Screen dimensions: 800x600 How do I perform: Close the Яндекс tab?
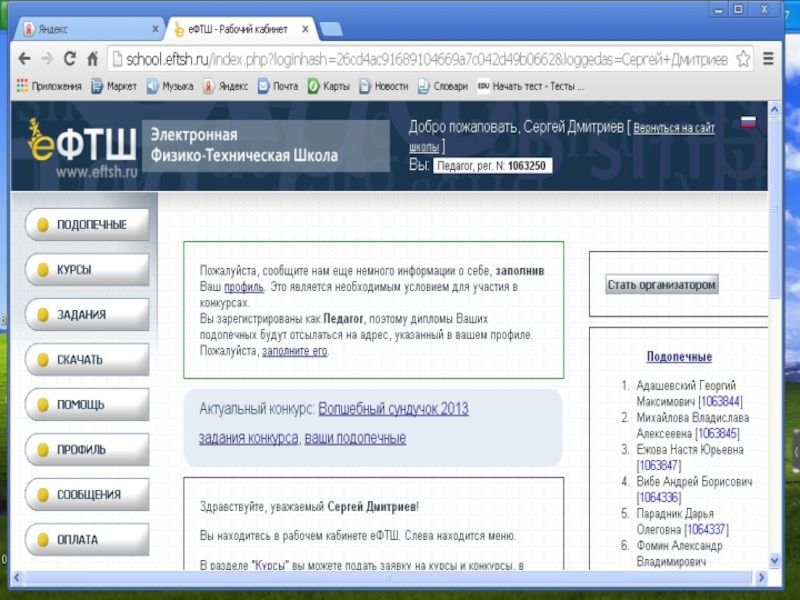pos(155,29)
